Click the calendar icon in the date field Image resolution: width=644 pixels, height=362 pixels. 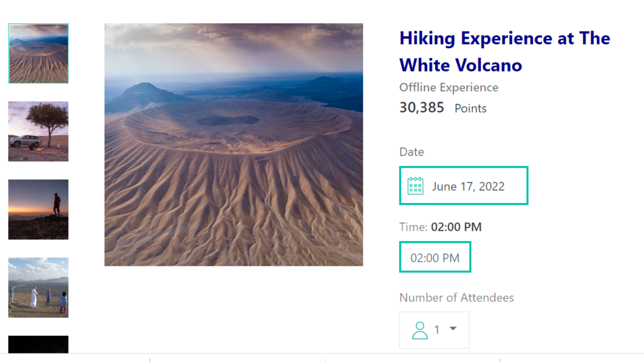[x=415, y=186]
